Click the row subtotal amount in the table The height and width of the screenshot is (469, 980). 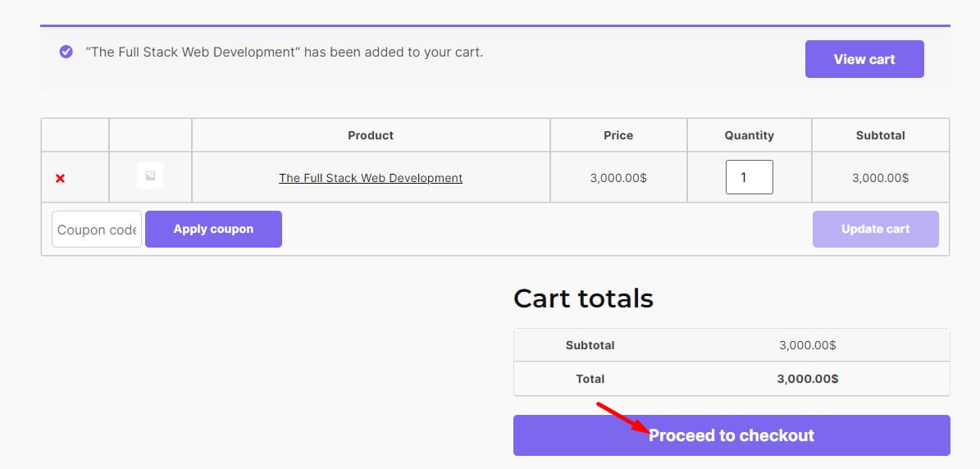point(880,178)
